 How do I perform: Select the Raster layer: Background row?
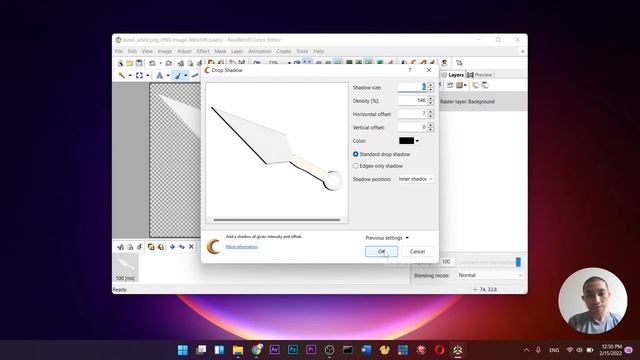tap(483, 101)
